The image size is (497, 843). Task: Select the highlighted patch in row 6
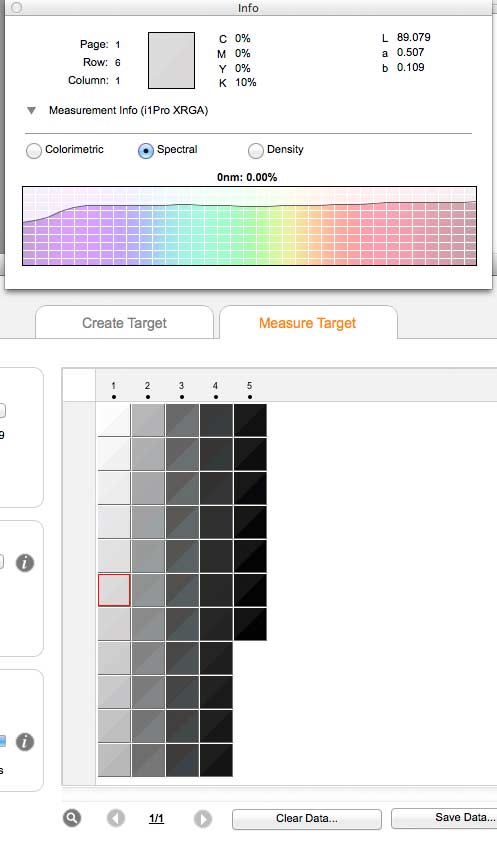(x=114, y=590)
